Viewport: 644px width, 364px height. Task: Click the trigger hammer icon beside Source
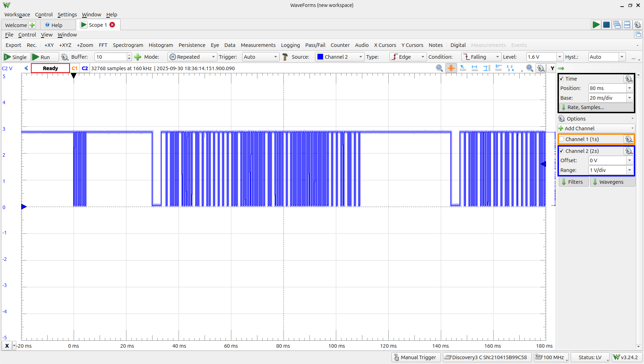click(285, 57)
